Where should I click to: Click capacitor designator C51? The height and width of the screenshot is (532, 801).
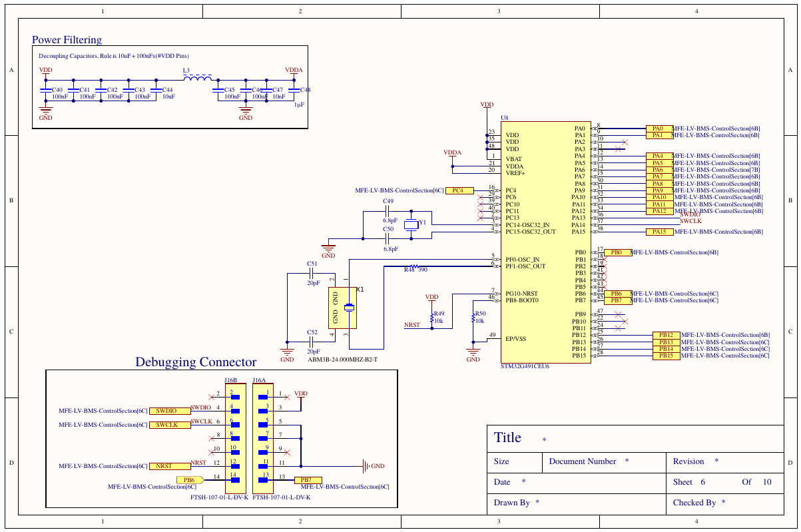click(312, 264)
